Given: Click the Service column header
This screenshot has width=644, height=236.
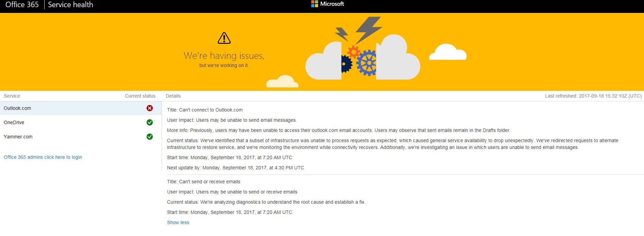Looking at the screenshot, I should click(x=12, y=96).
